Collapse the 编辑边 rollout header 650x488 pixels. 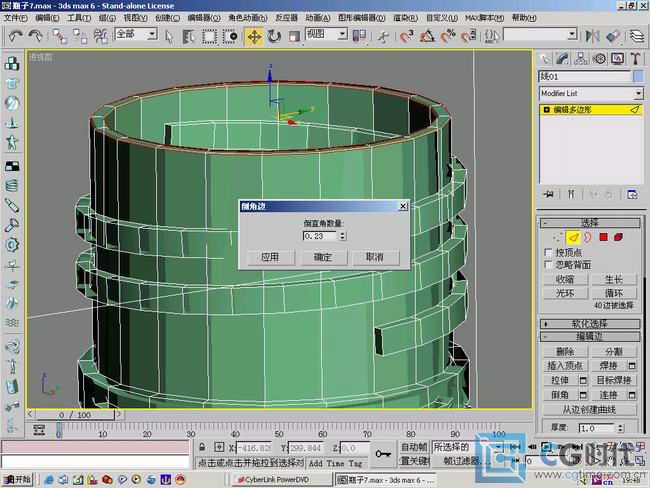590,336
